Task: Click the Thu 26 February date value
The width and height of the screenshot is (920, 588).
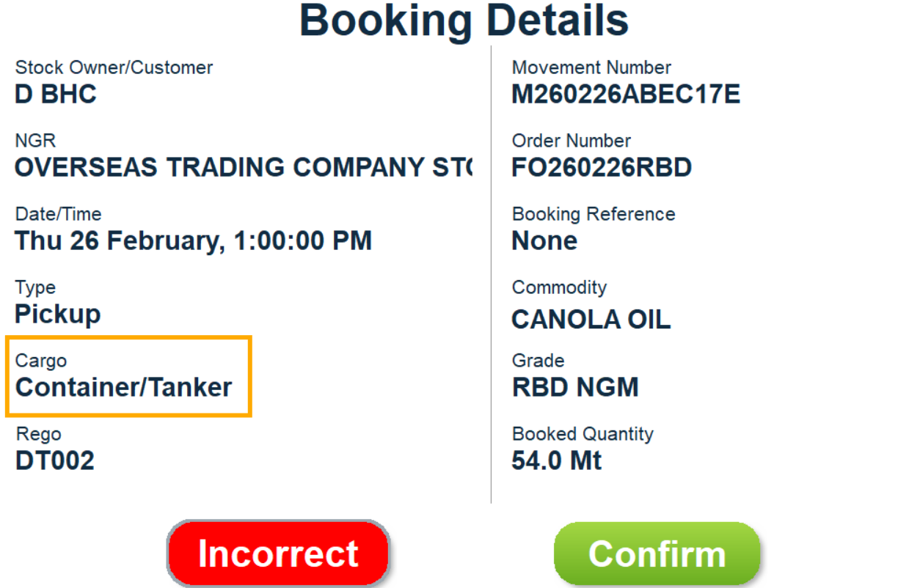Action: (193, 240)
